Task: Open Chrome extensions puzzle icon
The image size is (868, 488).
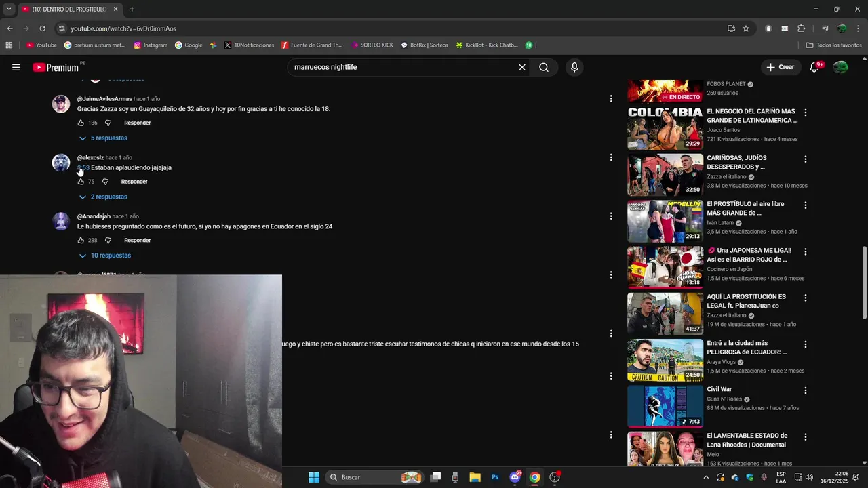Action: tap(801, 28)
